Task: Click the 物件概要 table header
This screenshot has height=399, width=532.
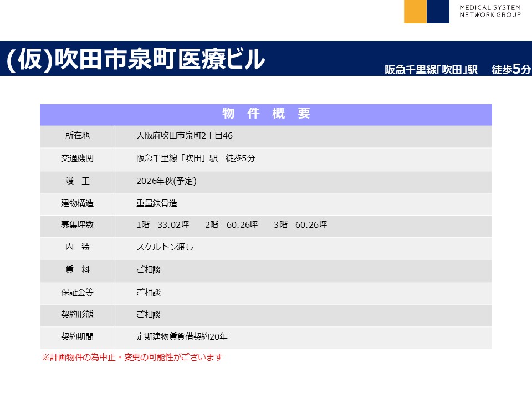Action: tap(266, 115)
